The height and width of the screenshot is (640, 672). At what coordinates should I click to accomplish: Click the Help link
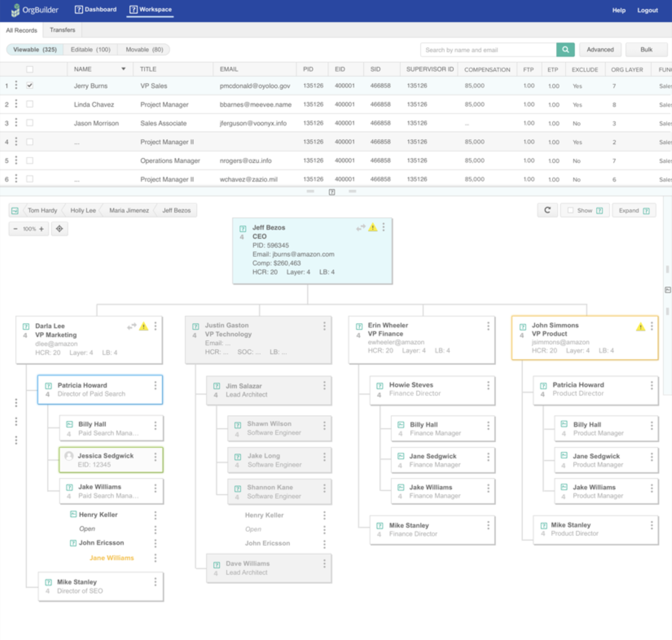[619, 11]
